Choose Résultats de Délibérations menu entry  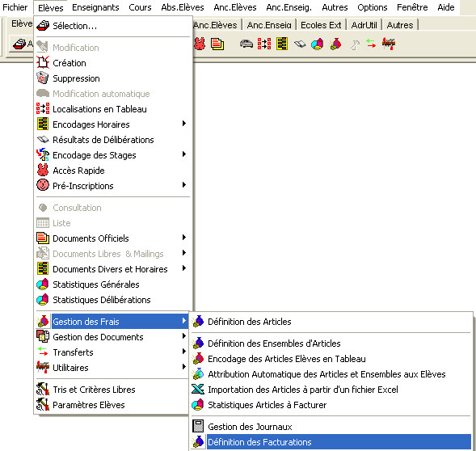[112, 139]
